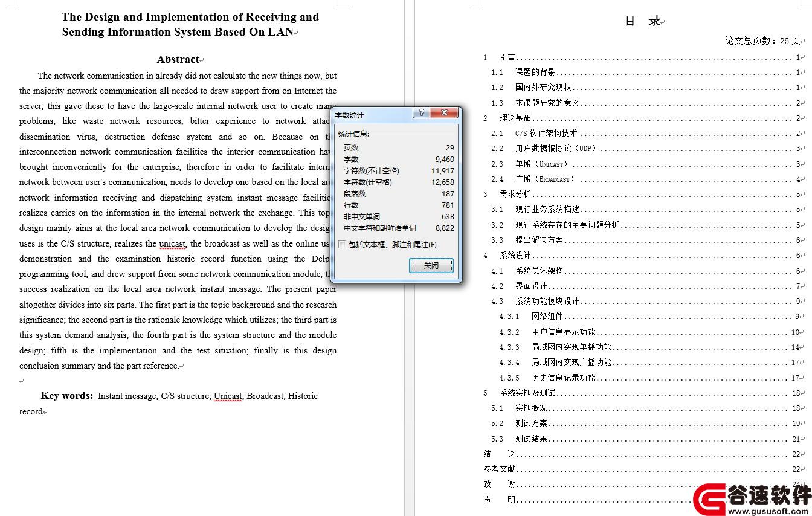The image size is (812, 516).
Task: Click the underlined Unicast in key words line
Action: click(228, 396)
